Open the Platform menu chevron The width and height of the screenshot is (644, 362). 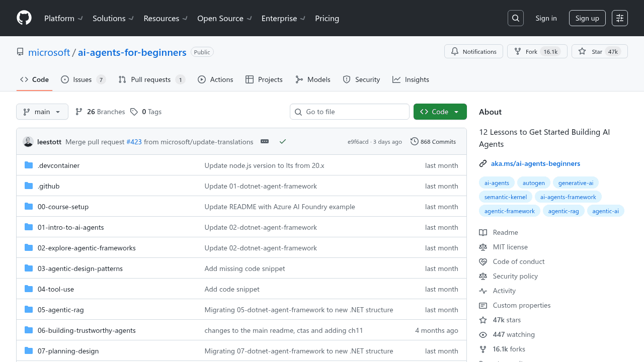tap(80, 18)
